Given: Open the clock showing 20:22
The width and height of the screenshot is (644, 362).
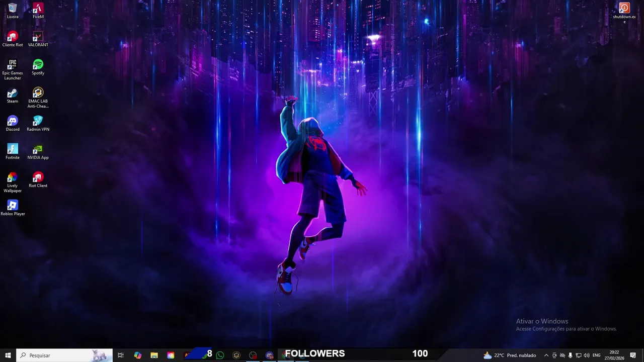Looking at the screenshot, I should click(614, 355).
